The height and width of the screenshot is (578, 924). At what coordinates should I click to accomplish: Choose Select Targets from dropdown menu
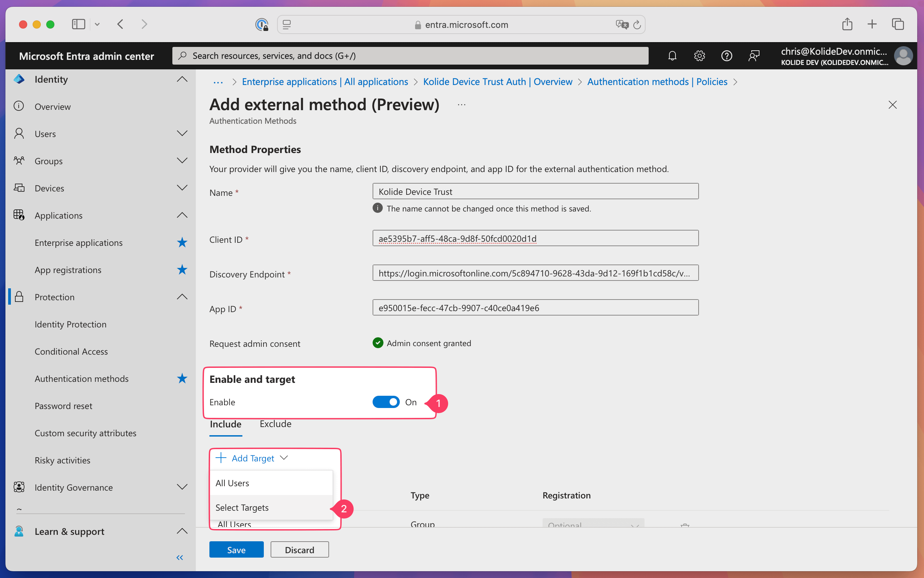click(x=242, y=507)
